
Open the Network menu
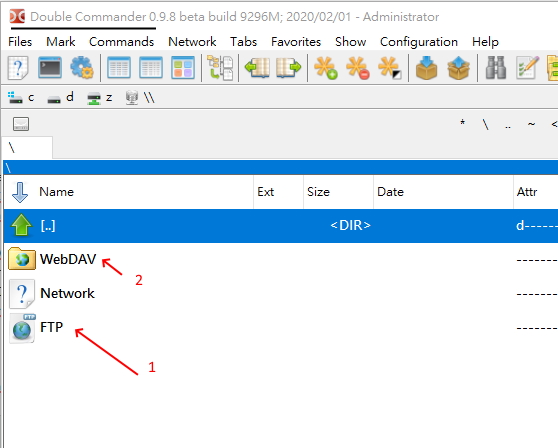coord(192,42)
